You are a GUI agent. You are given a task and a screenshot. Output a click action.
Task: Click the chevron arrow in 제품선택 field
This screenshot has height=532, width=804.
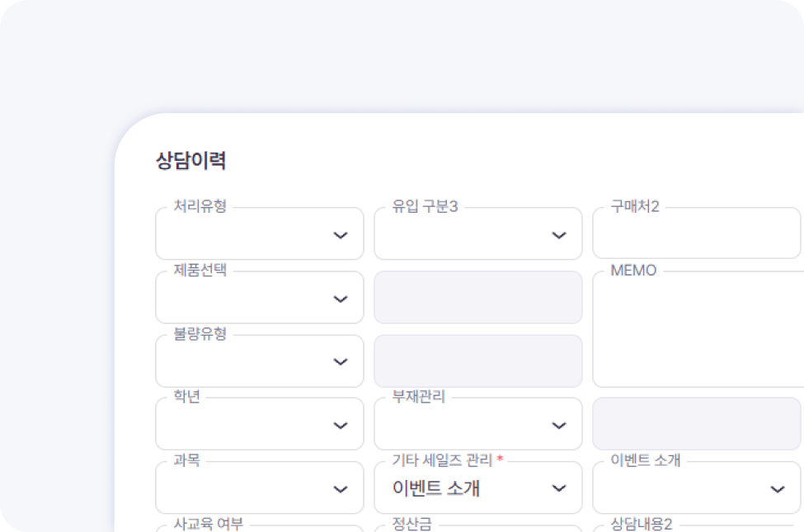coord(340,299)
